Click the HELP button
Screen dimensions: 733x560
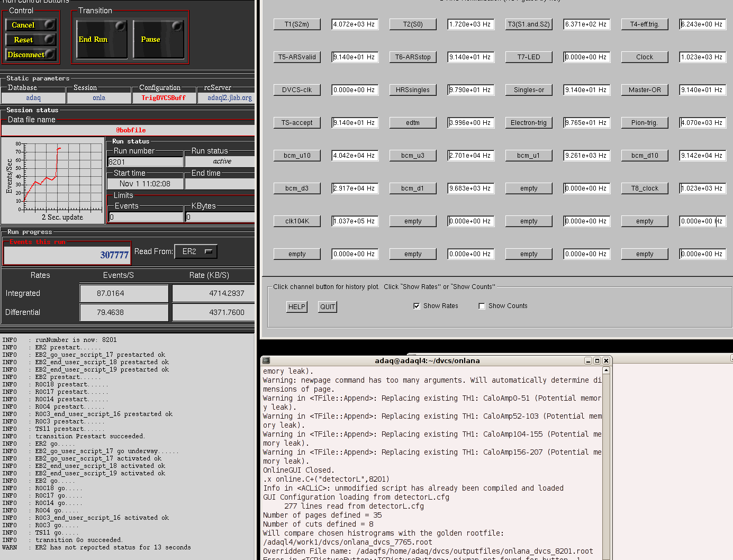point(296,307)
